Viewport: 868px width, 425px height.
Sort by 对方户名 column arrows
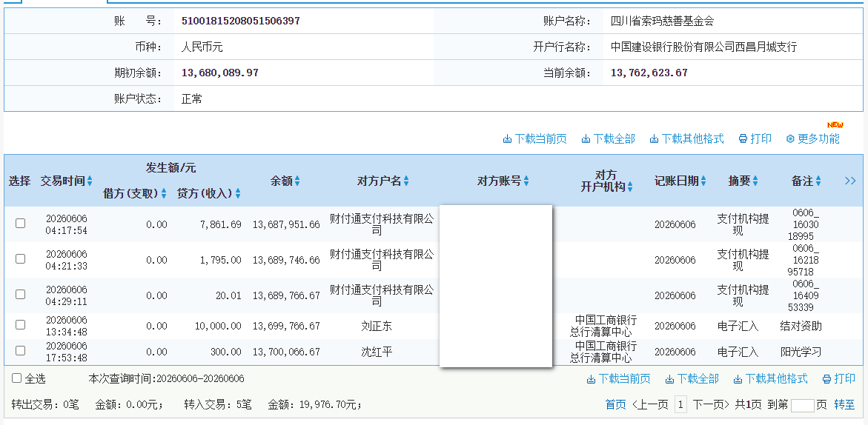405,181
